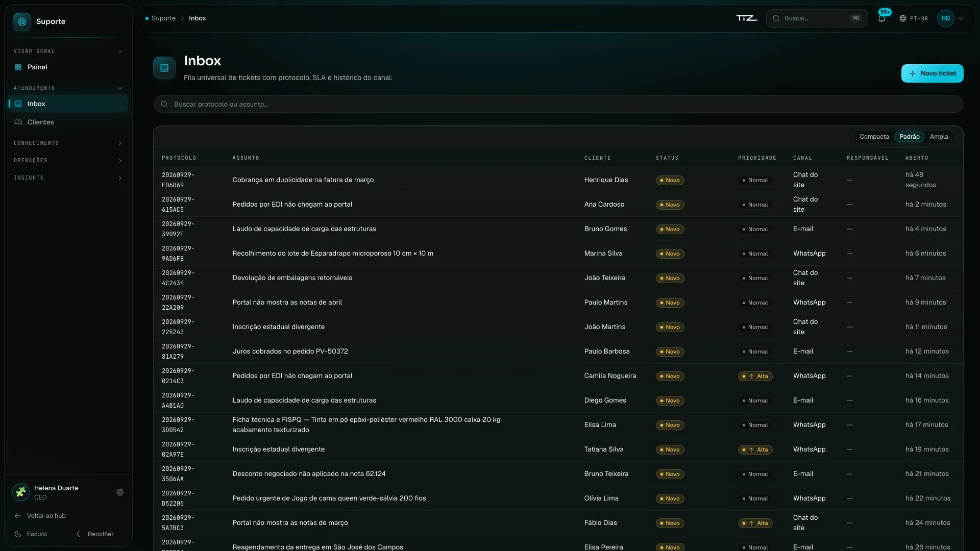This screenshot has height=551, width=980.
Task: Open ticket Cobrança em duplicidade na fatura
Action: pos(303,180)
